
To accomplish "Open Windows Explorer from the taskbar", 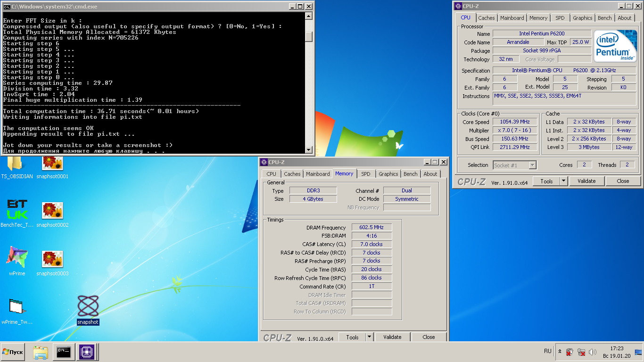I will [x=41, y=352].
